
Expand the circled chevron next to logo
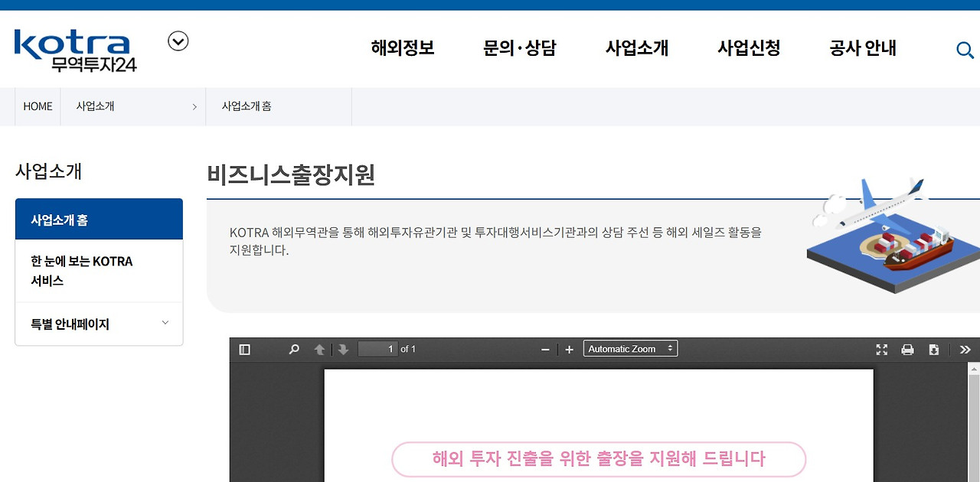(x=178, y=41)
